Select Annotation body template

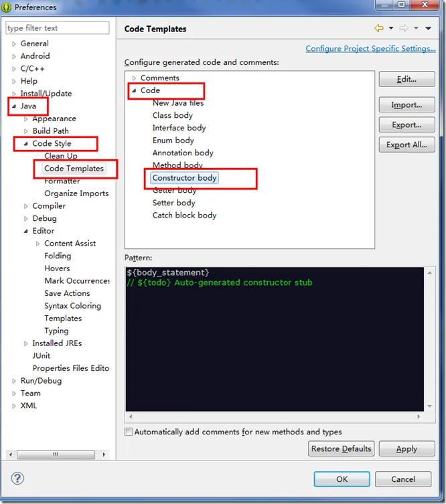pyautogui.click(x=183, y=153)
